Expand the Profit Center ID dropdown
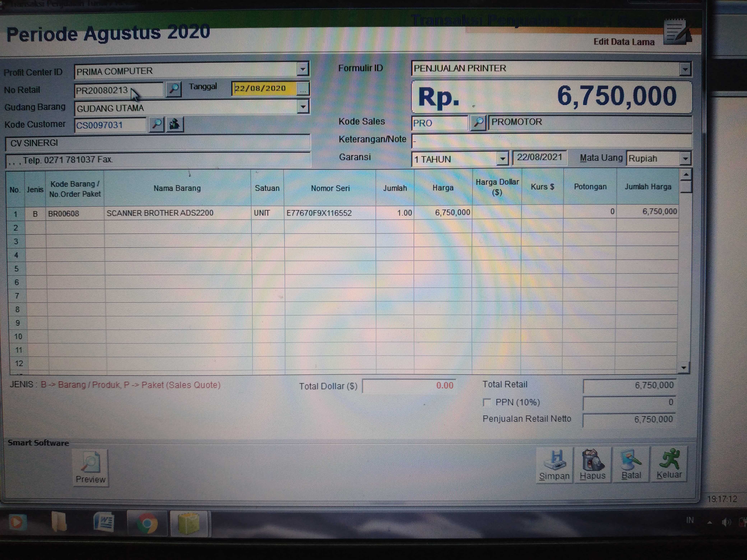Viewport: 747px width, 560px height. [303, 70]
